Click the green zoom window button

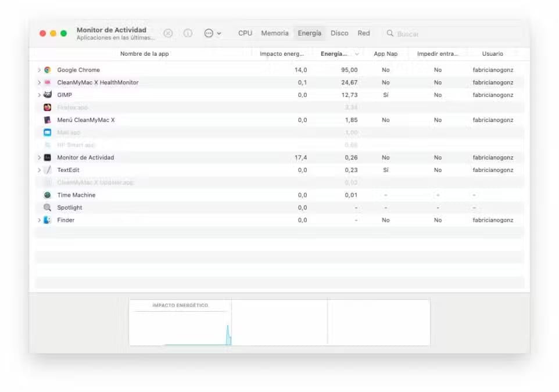coord(63,33)
